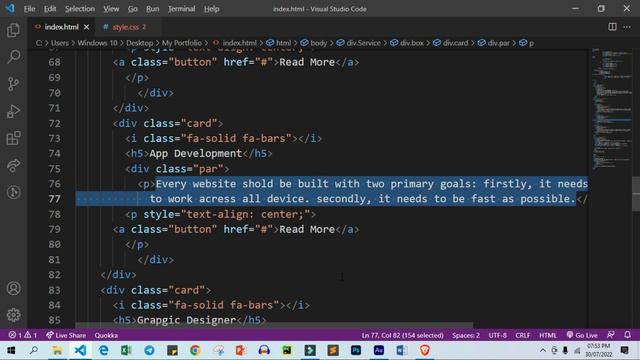
Task: Change indentation via Spaces: 2
Action: point(466,335)
